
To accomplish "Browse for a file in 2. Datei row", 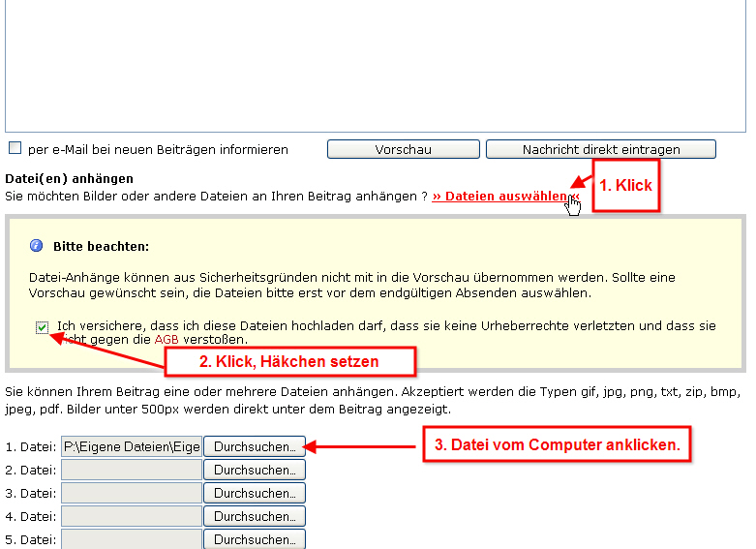I will [x=254, y=470].
